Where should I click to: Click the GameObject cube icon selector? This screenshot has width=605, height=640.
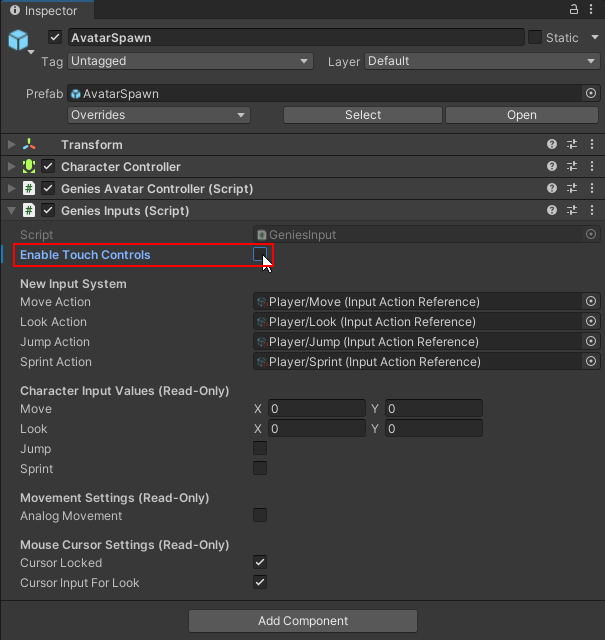[x=20, y=41]
